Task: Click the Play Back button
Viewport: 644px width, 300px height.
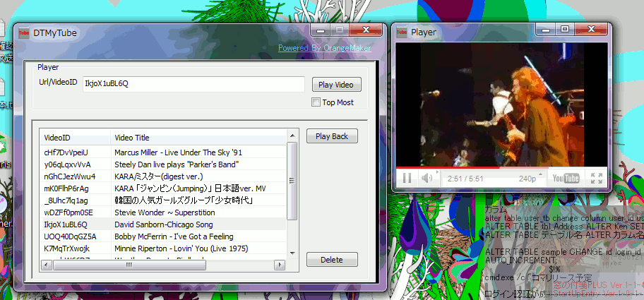Action: pos(332,136)
